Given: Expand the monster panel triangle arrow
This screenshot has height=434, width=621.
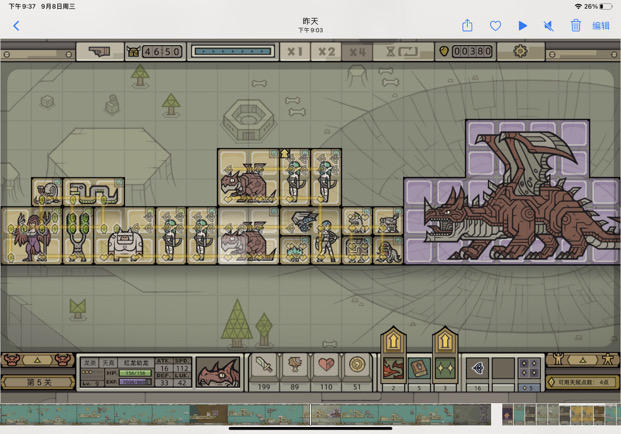Looking at the screenshot, I should 37,360.
